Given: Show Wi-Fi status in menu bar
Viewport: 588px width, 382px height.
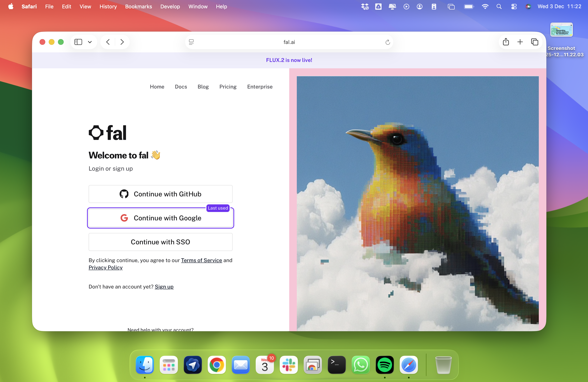Looking at the screenshot, I should tap(485, 6).
